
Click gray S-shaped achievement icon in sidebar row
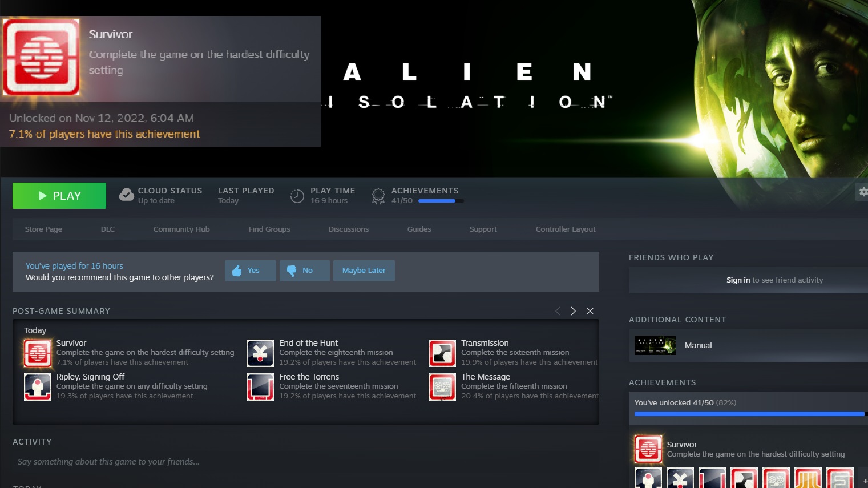840,478
